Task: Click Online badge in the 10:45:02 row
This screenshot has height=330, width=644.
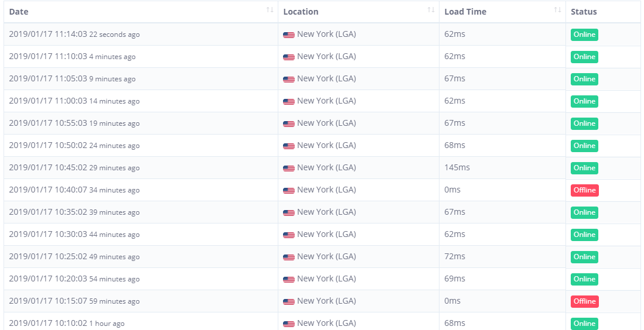Action: tap(584, 168)
